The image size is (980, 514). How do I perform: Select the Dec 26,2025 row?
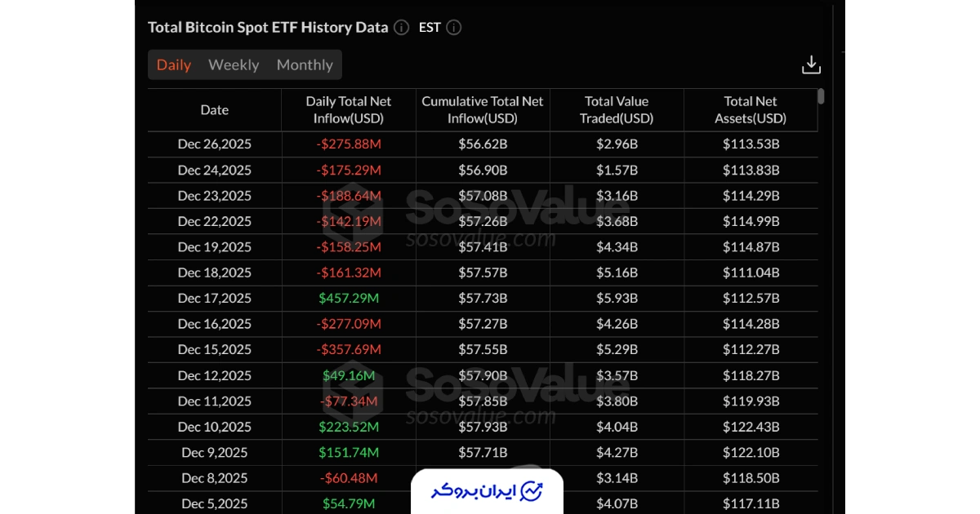[214, 144]
